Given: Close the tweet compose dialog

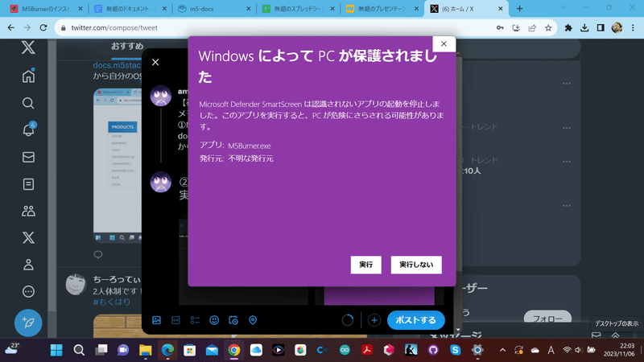Looking at the screenshot, I should point(155,63).
